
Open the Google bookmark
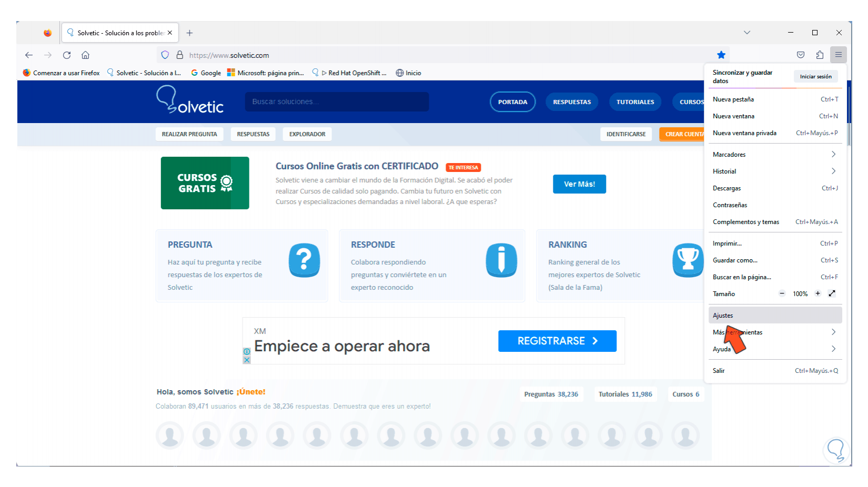click(x=206, y=73)
